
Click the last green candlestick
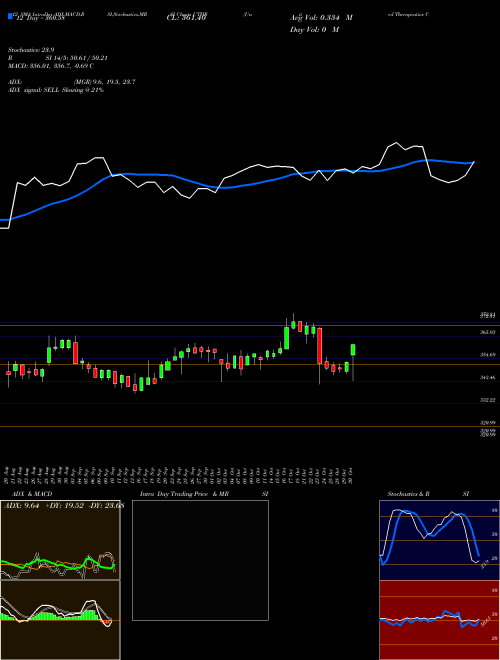pyautogui.click(x=353, y=350)
